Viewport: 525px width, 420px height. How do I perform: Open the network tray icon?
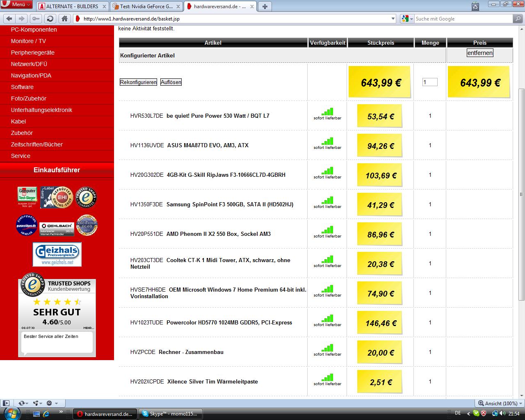pyautogui.click(x=495, y=413)
